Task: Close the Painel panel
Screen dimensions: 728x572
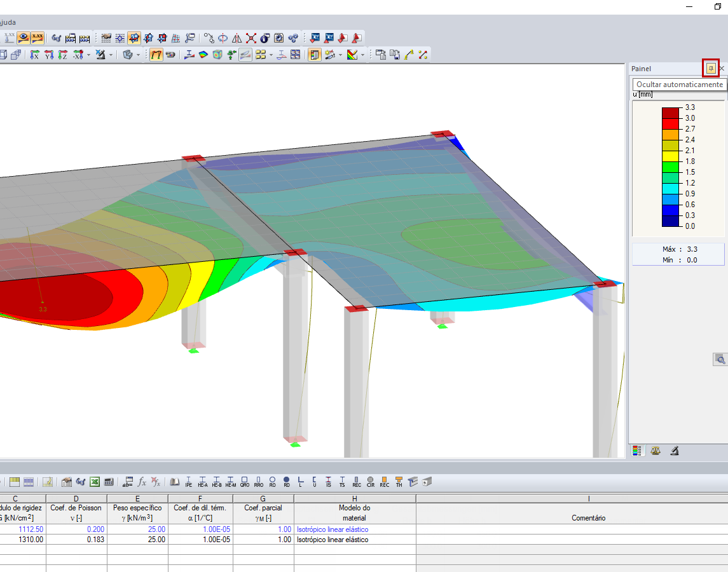Action: coord(722,68)
